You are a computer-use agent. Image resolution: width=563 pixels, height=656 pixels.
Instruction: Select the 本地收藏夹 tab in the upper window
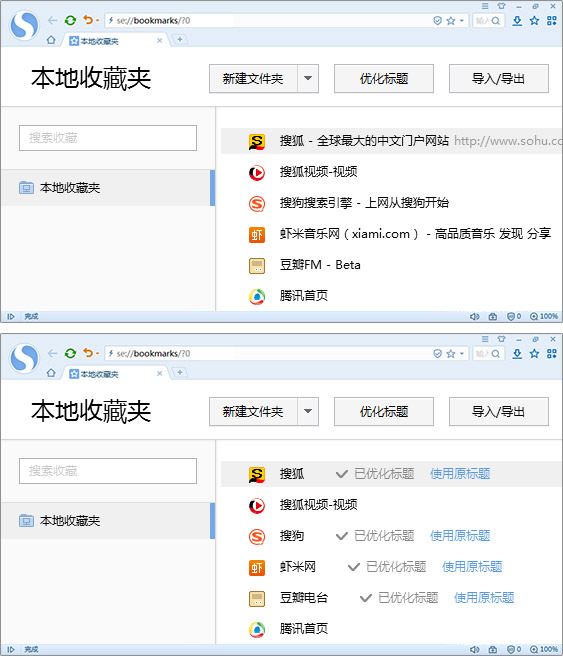coord(115,41)
